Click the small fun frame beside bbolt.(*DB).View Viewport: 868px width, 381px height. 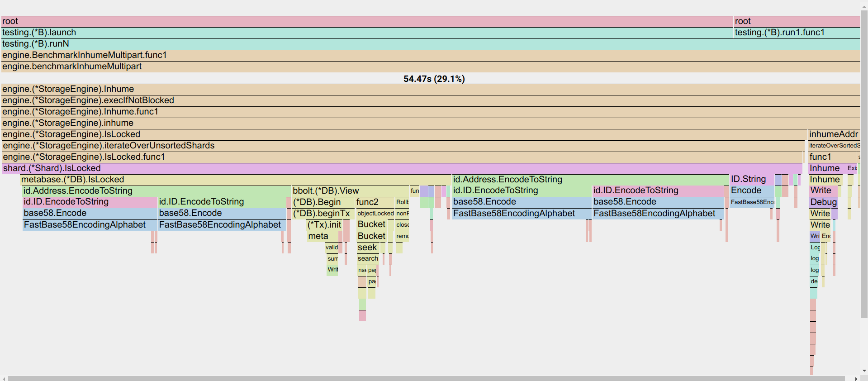click(x=415, y=191)
